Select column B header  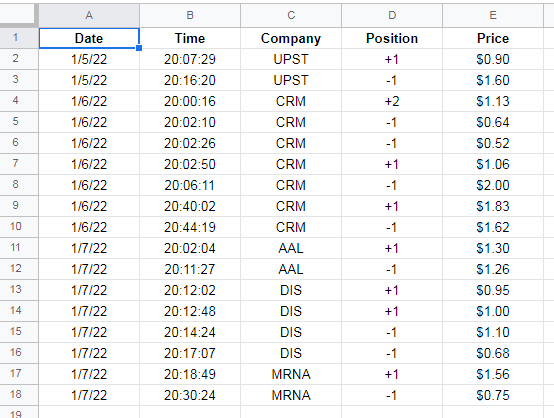190,15
